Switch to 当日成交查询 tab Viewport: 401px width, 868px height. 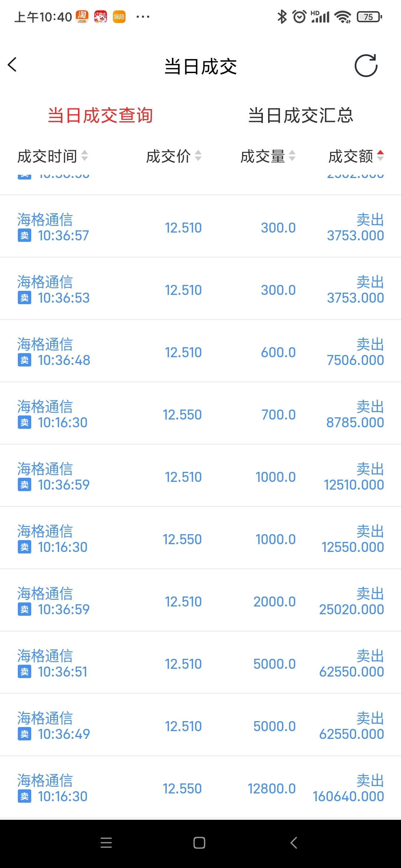coord(100,115)
